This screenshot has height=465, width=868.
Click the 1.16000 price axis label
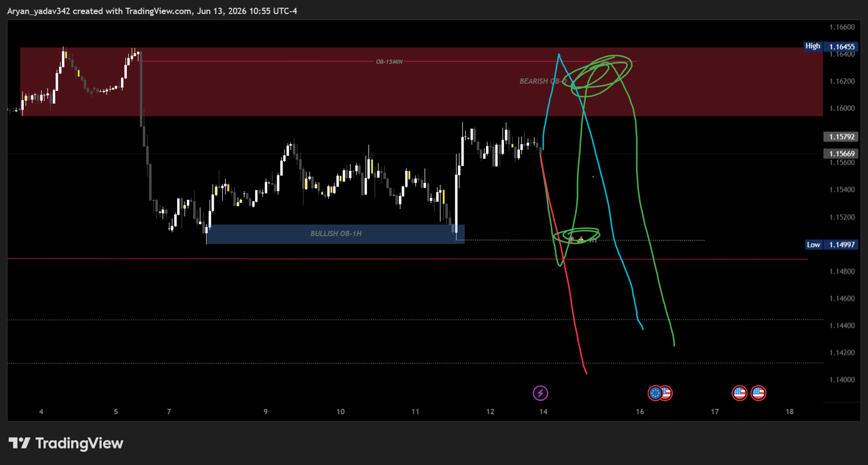[842, 108]
